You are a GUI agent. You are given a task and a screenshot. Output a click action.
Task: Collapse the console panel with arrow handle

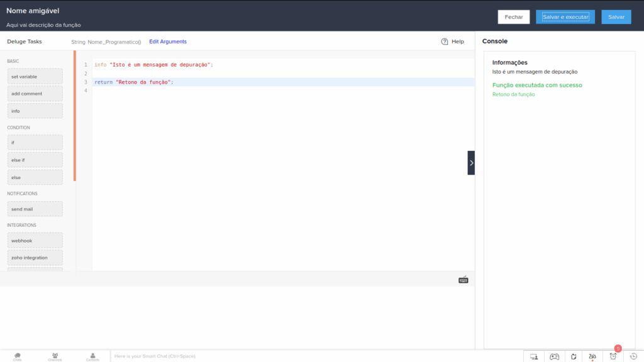[x=471, y=163]
